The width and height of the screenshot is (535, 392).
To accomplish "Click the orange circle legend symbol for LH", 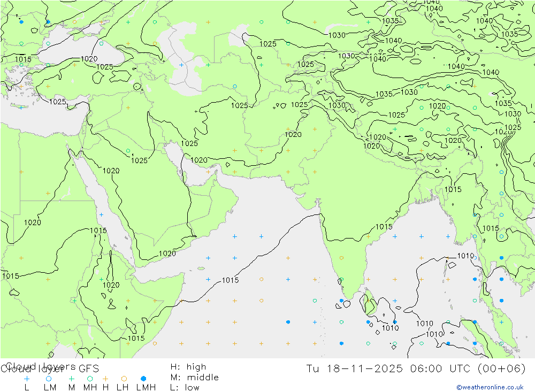I will pyautogui.click(x=124, y=378).
